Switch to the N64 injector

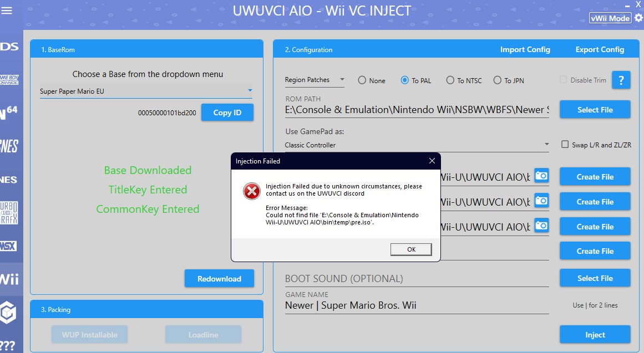point(9,112)
